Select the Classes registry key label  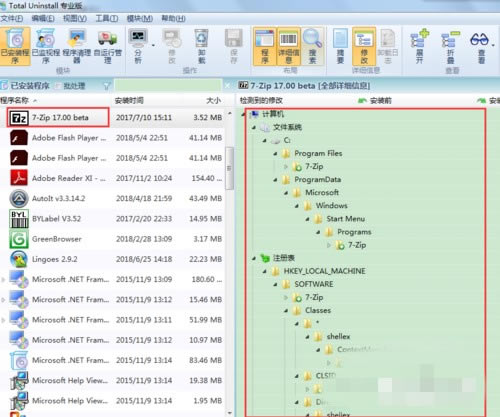coord(318,310)
